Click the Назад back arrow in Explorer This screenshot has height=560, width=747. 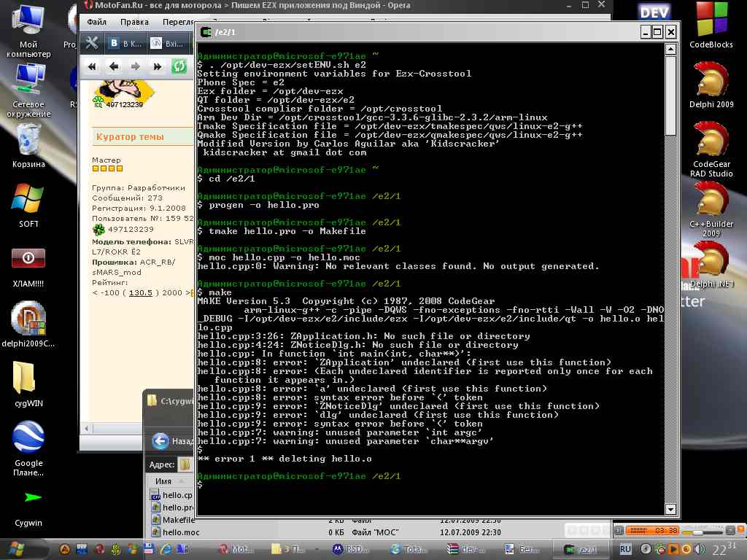coord(160,441)
